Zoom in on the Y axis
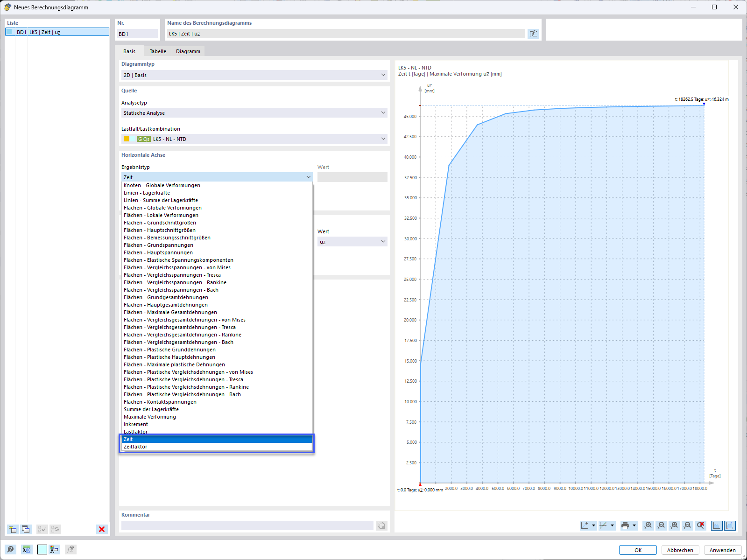The image size is (747, 560). coord(674,525)
